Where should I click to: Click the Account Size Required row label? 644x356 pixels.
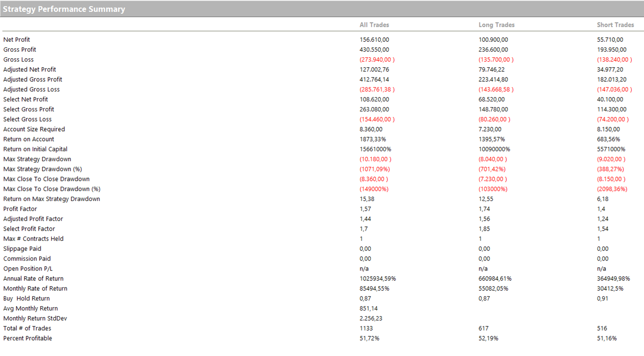[x=34, y=129]
